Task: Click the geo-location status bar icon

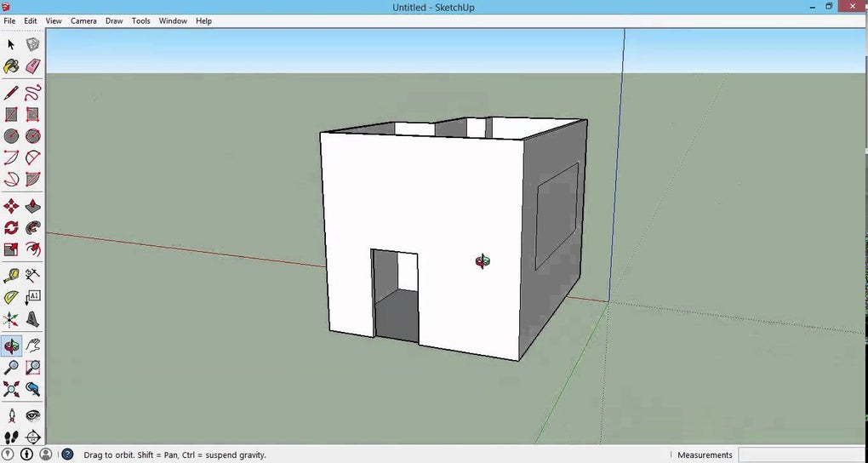Action: click(x=9, y=454)
